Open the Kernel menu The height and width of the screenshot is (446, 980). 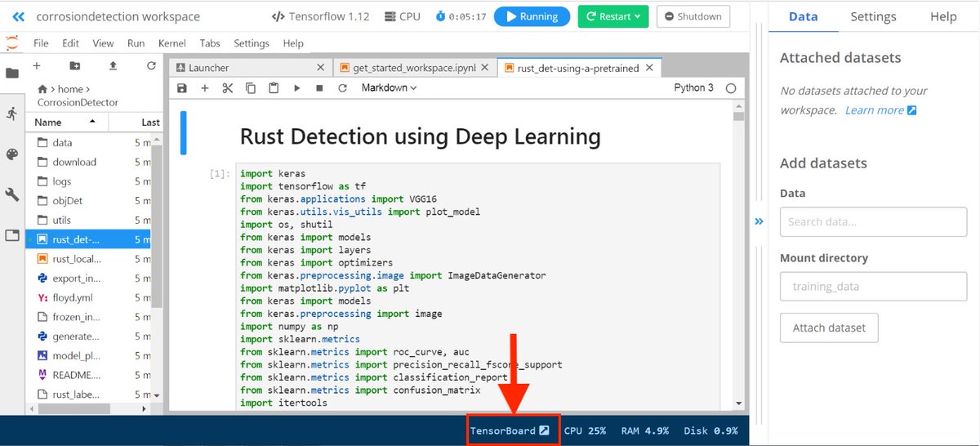[x=171, y=43]
